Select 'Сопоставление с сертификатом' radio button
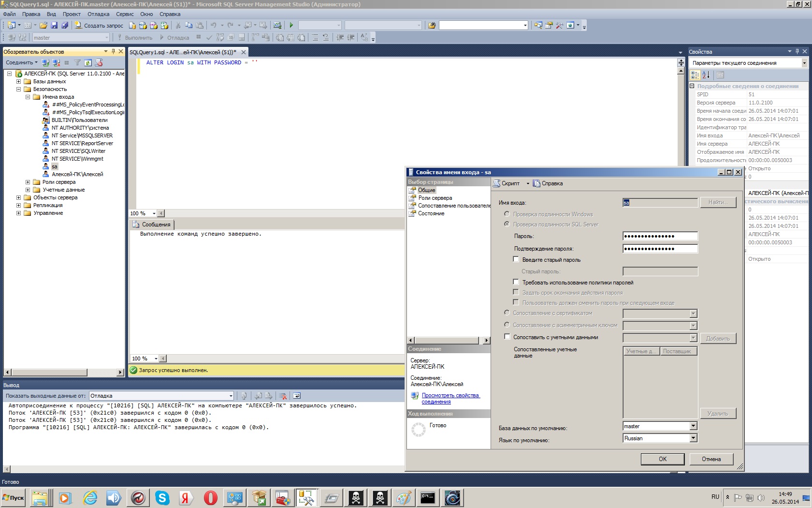Image resolution: width=812 pixels, height=508 pixels. point(507,313)
